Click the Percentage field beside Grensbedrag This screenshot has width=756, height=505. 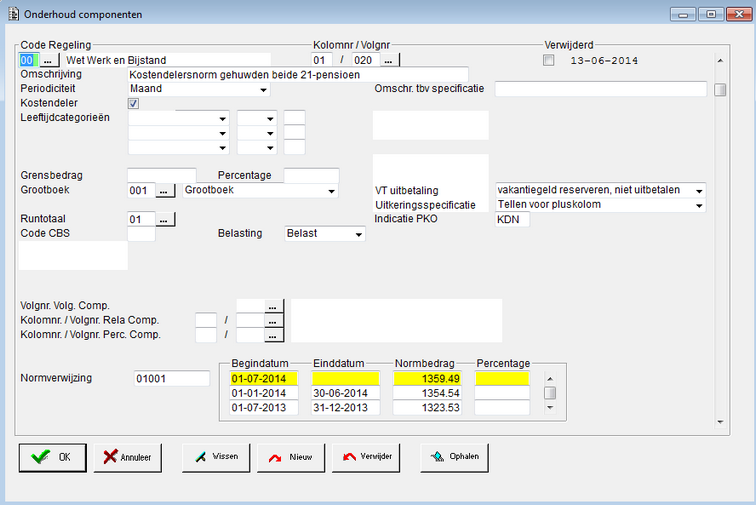311,176
